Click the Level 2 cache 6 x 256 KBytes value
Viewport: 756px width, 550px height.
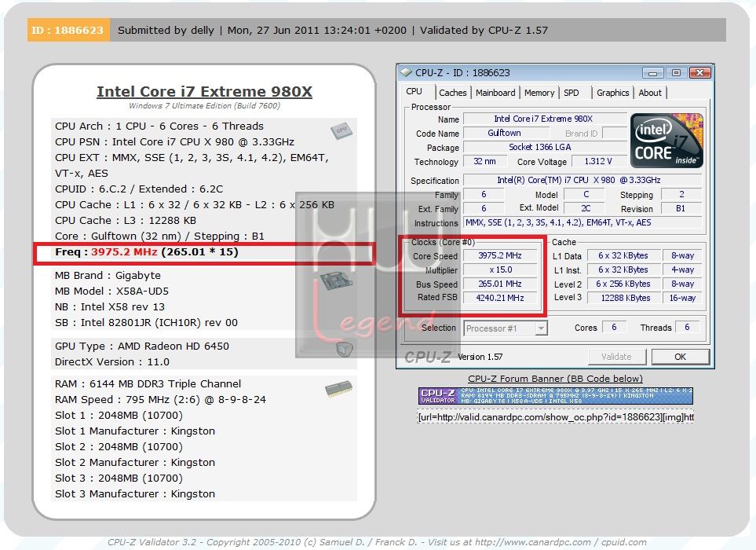pos(623,284)
